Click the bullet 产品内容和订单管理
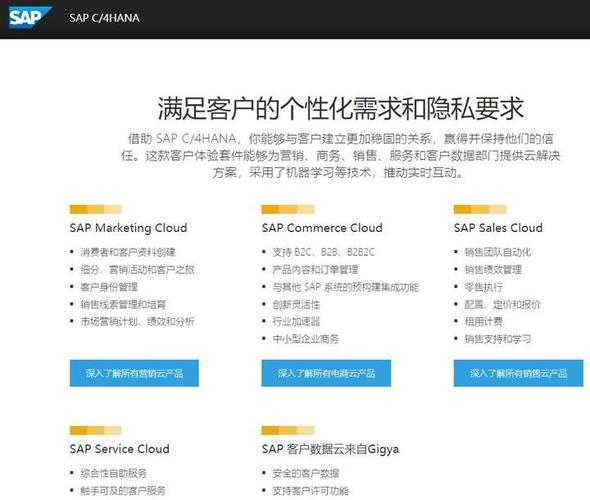Image resolution: width=590 pixels, height=500 pixels. coord(315,269)
